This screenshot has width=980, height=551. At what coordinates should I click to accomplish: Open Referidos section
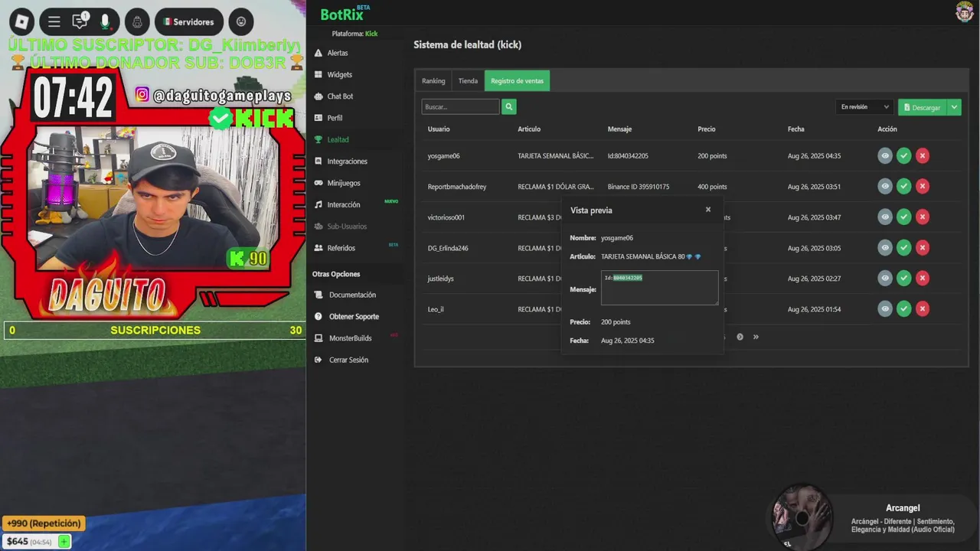[341, 248]
